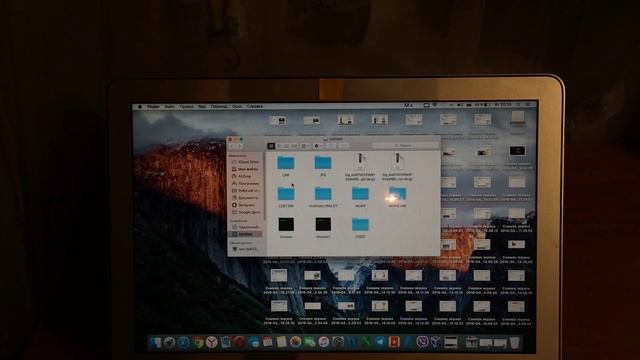This screenshot has width=640, height=360.
Task: Open the Окно menu
Action: click(x=237, y=107)
